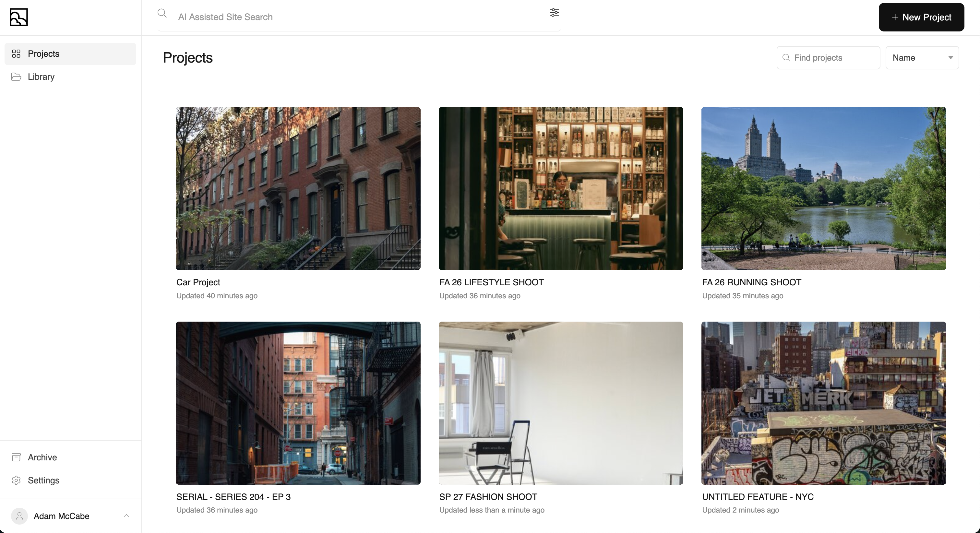Open FA 26 LIFESTYLE SHOOT thumbnail
980x533 pixels.
click(x=561, y=188)
